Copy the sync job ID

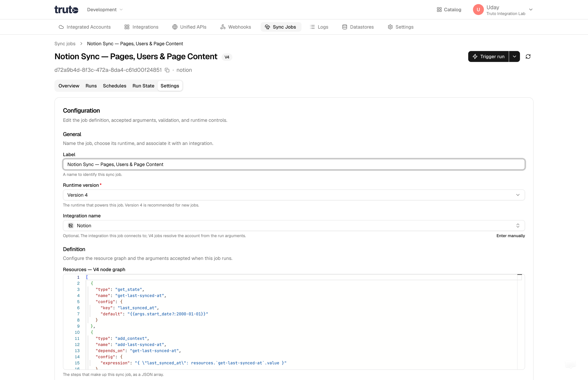click(167, 70)
